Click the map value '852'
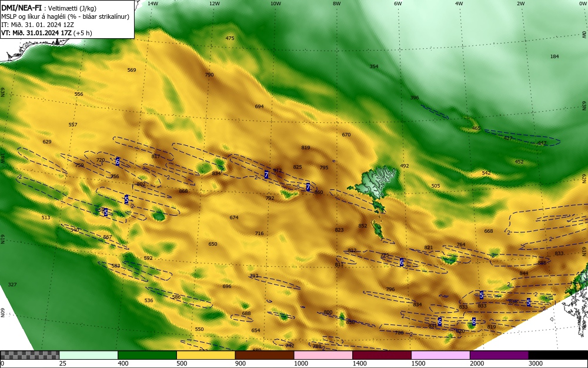 coord(363,226)
